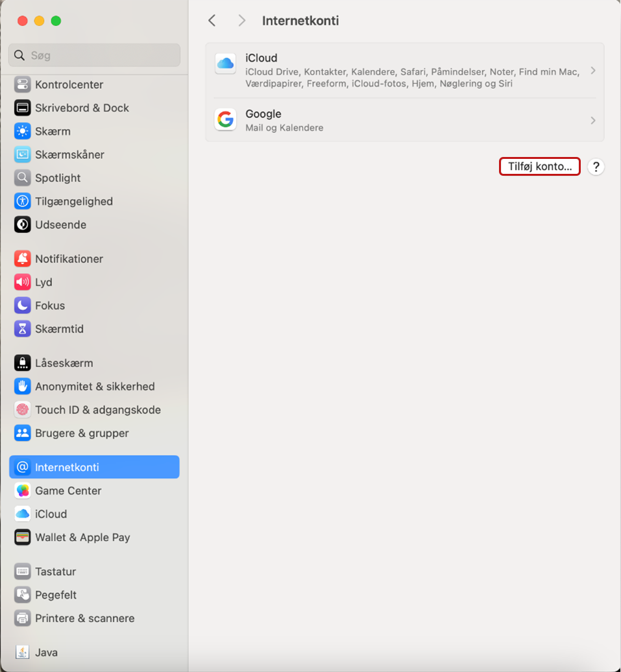Select Touch ID & adgangskode fingerprint icon
The image size is (621, 672).
[22, 410]
